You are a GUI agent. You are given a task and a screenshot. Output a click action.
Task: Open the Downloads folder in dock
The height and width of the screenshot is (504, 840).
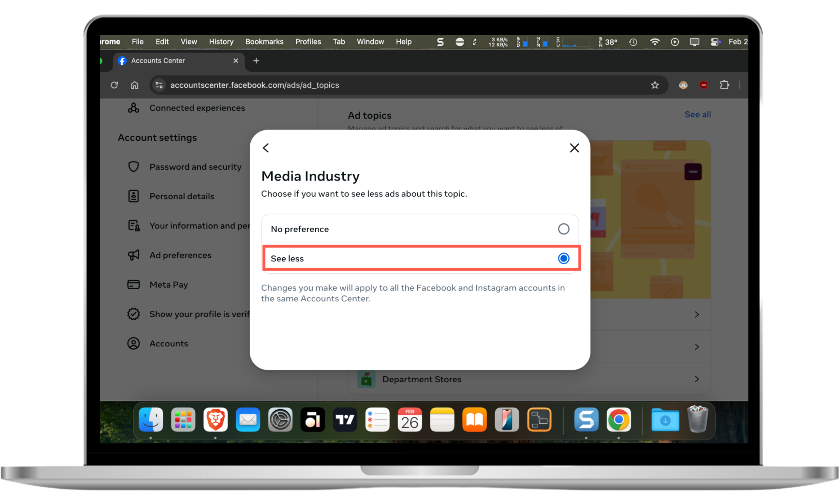(x=665, y=420)
